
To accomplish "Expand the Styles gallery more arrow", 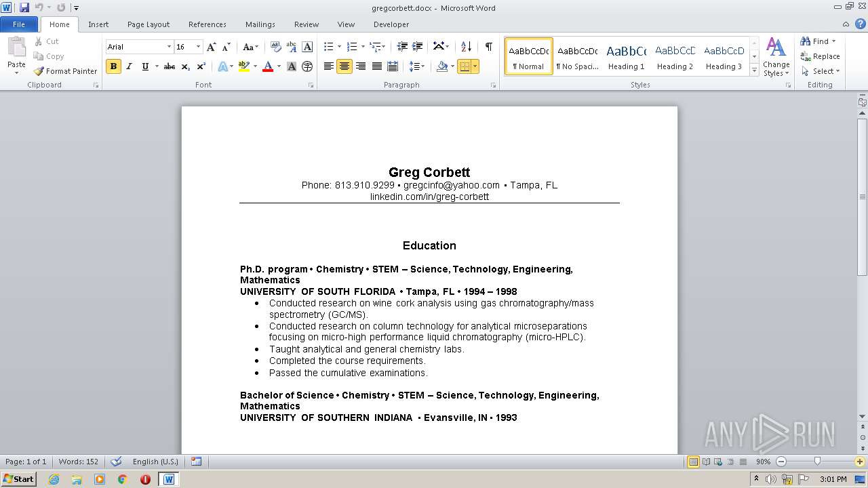I will 754,70.
